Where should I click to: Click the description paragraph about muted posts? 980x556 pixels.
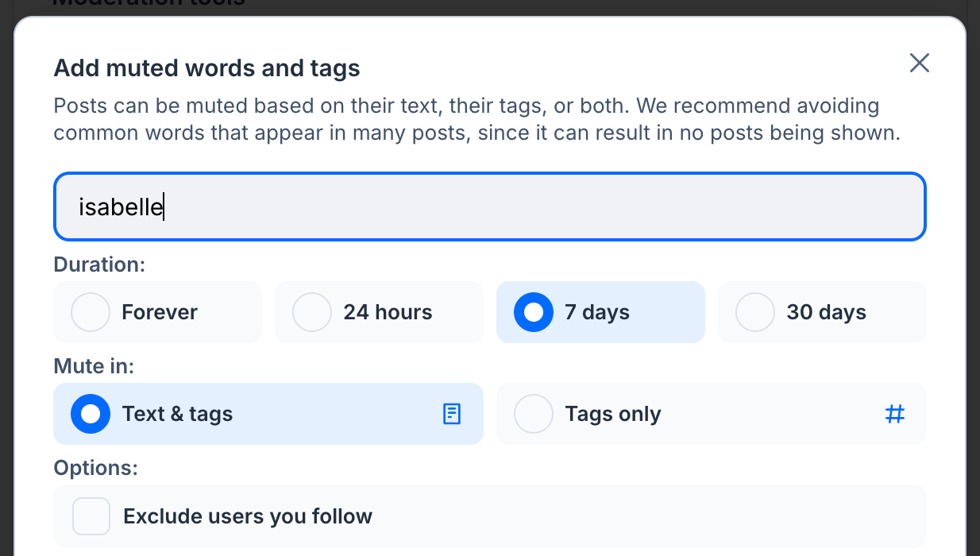pyautogui.click(x=476, y=119)
